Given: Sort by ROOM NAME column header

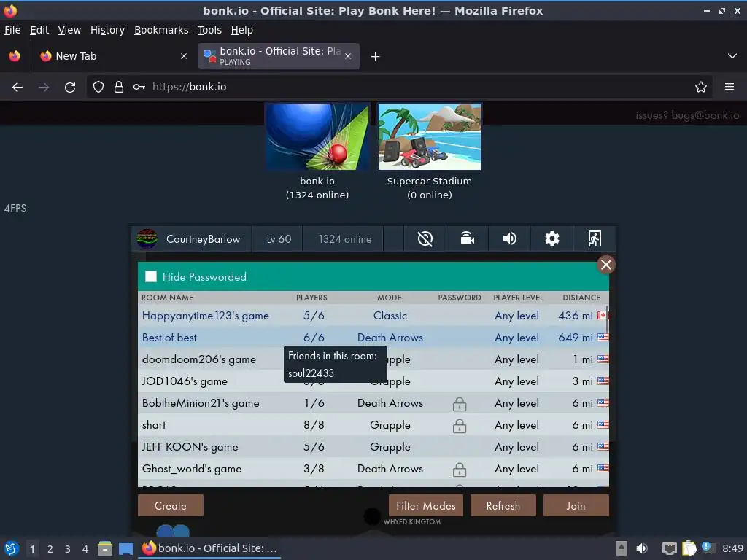Looking at the screenshot, I should pyautogui.click(x=167, y=297).
